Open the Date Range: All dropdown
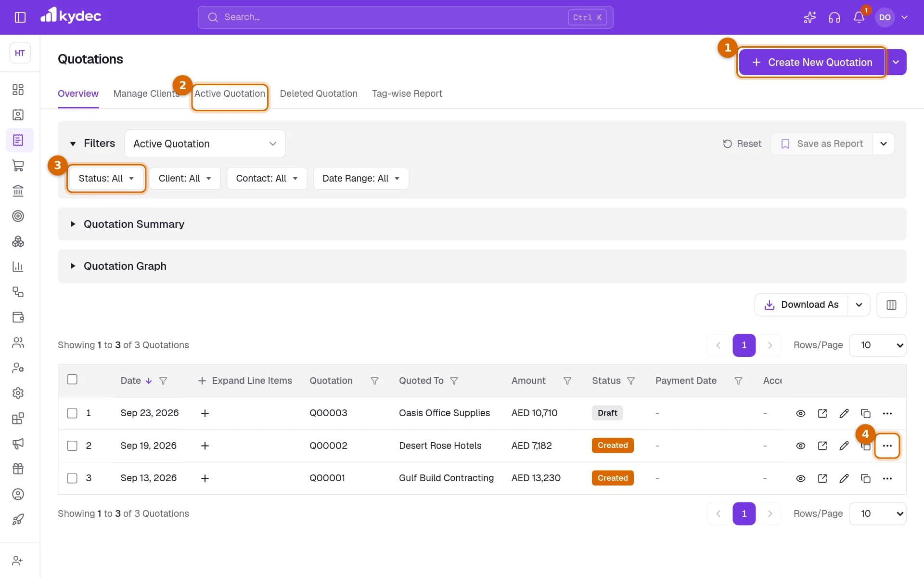Screen dimensions: 924x578 coord(361,178)
